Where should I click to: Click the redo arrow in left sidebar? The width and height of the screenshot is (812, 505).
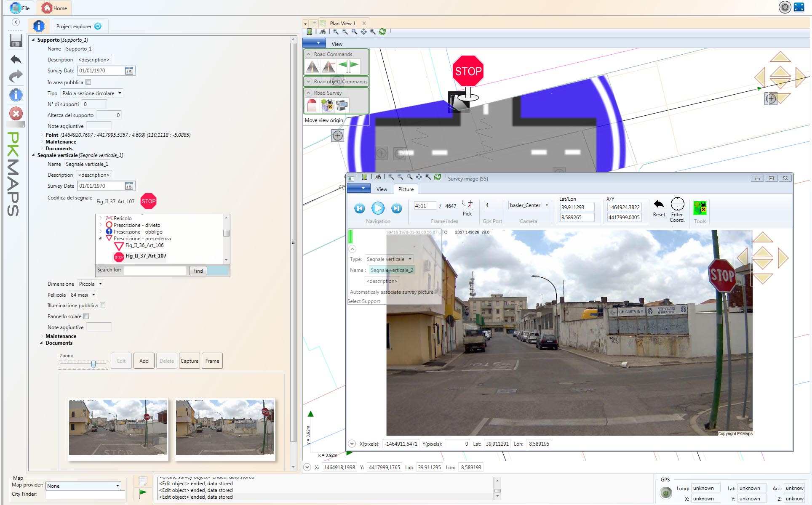click(x=16, y=77)
